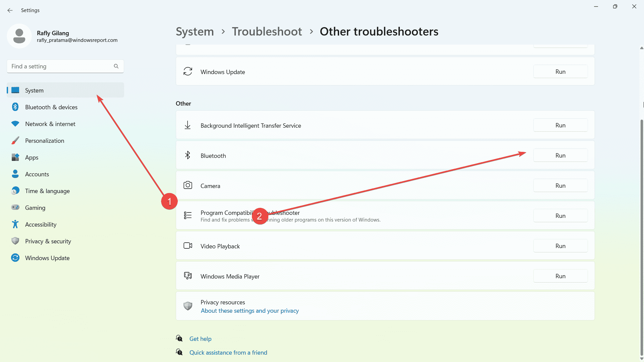Click the Windows Update sync icon
Image resolution: width=644 pixels, height=362 pixels.
(188, 72)
